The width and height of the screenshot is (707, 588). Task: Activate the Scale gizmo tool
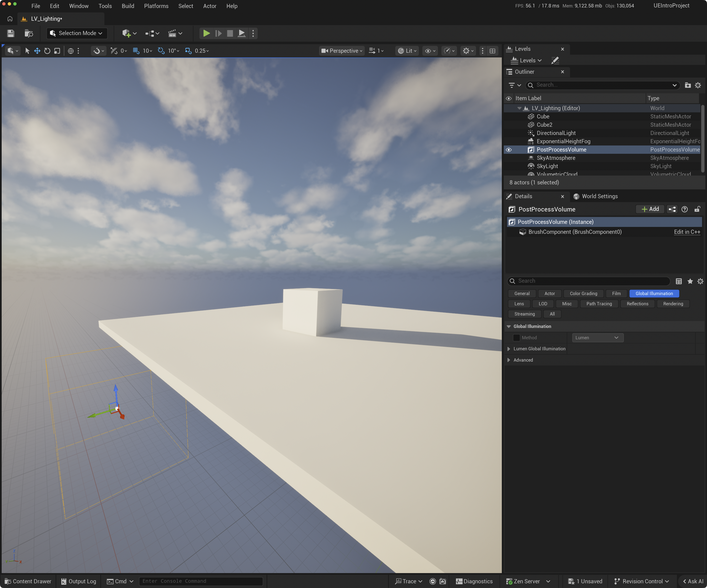[57, 51]
